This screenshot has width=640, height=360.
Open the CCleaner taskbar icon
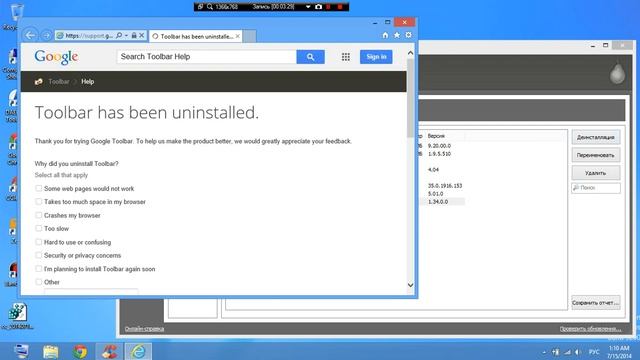point(109,351)
